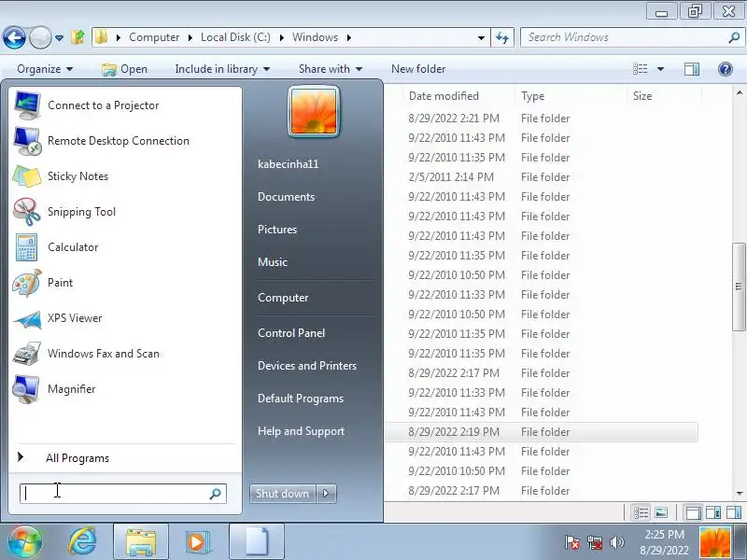Click the search magnifier in Start menu
The image size is (747, 560).
(216, 494)
